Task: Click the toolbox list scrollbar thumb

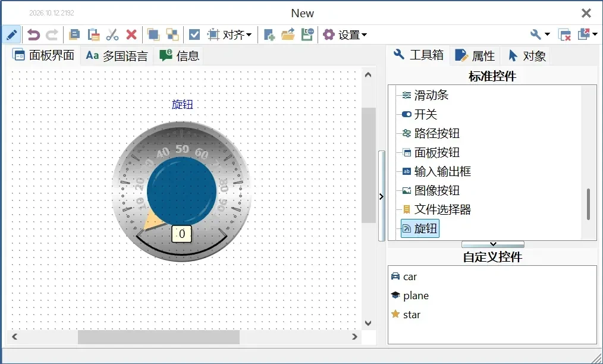Action: click(x=588, y=204)
